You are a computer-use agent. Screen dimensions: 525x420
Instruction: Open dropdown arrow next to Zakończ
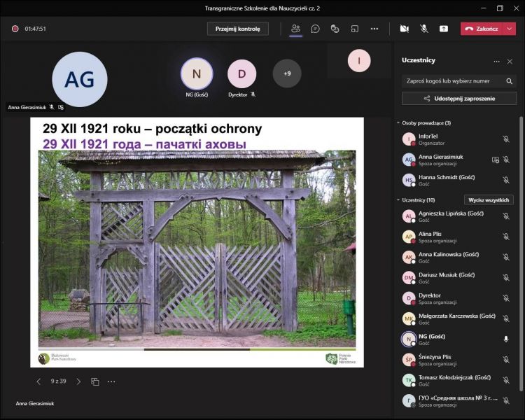click(510, 29)
